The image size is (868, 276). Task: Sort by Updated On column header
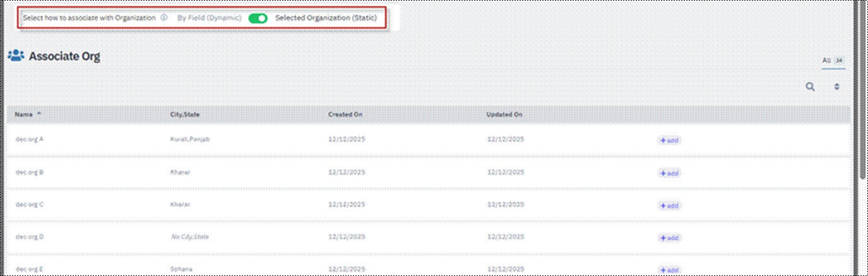click(504, 115)
